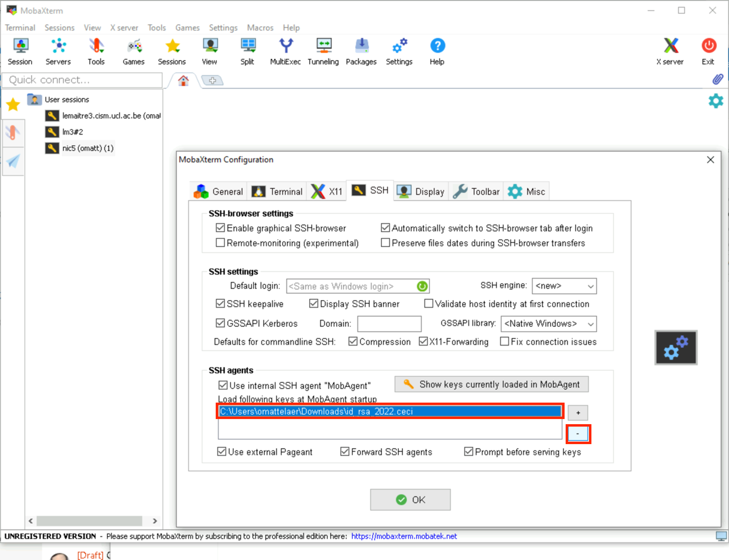Image resolution: width=729 pixels, height=560 pixels.
Task: Click the Domain text field
Action: [x=390, y=323]
